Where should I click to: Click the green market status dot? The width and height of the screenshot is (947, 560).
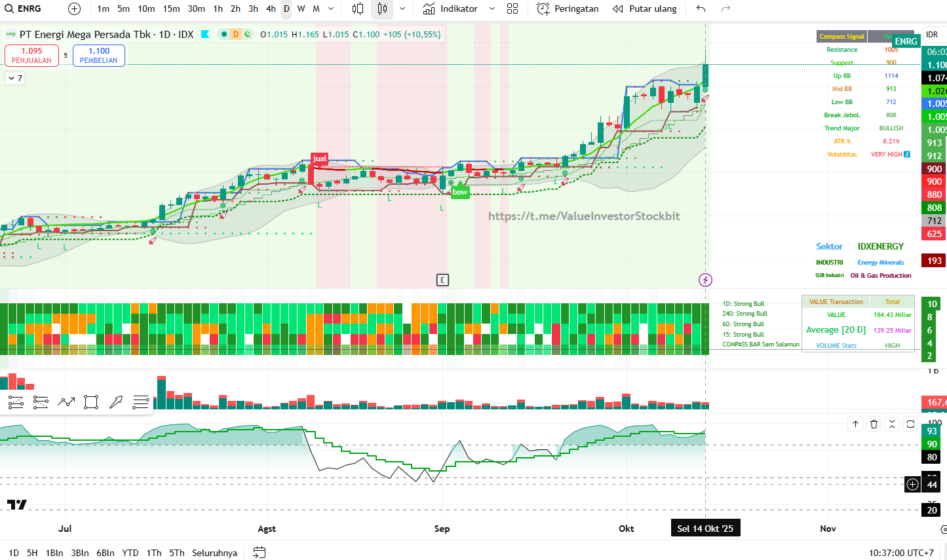[224, 34]
